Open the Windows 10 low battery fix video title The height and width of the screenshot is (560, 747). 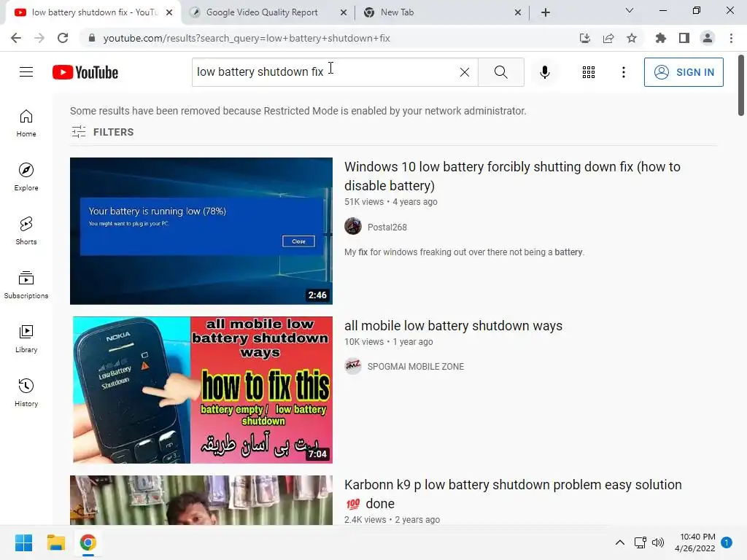tap(512, 176)
